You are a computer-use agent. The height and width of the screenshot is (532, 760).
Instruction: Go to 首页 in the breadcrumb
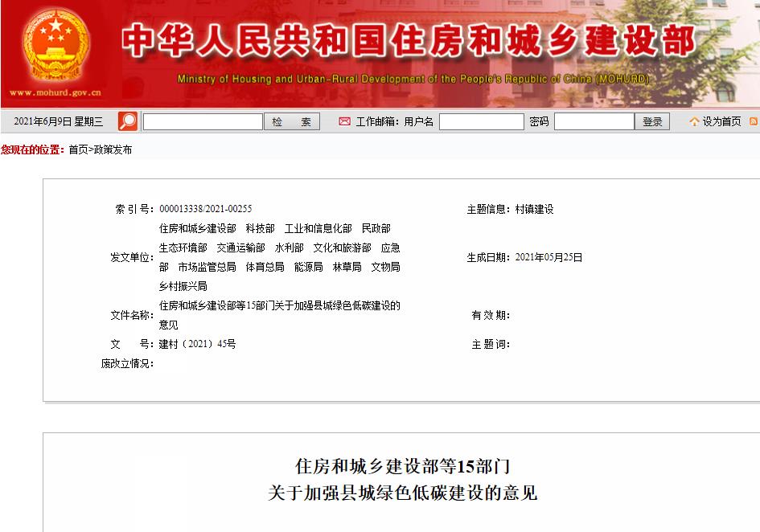click(78, 149)
